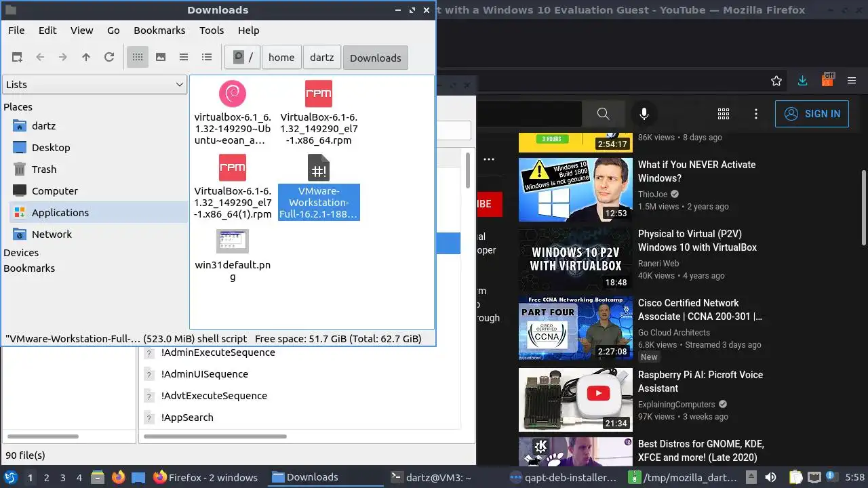Click the home path segment button

281,58
